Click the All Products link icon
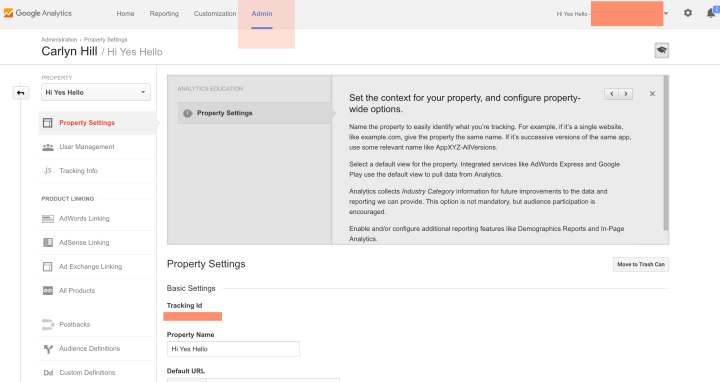 [48, 291]
